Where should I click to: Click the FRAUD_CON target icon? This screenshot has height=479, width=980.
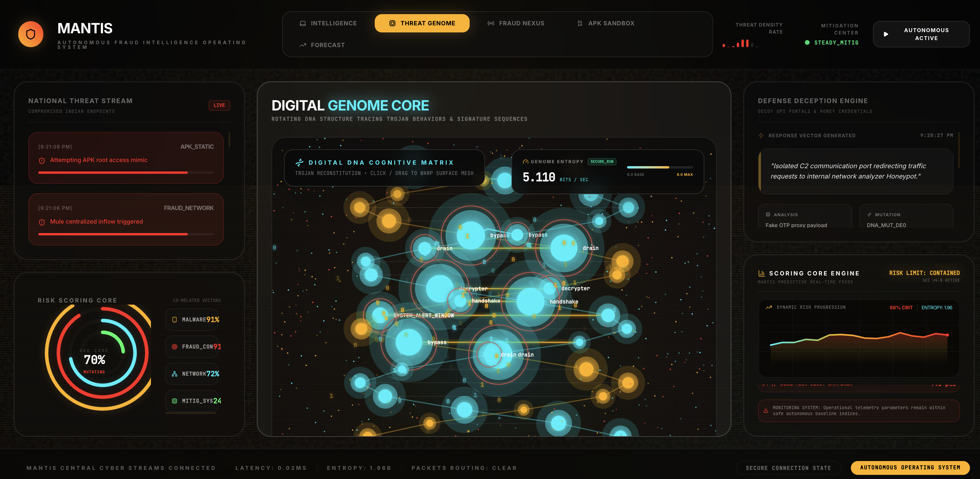[175, 347]
